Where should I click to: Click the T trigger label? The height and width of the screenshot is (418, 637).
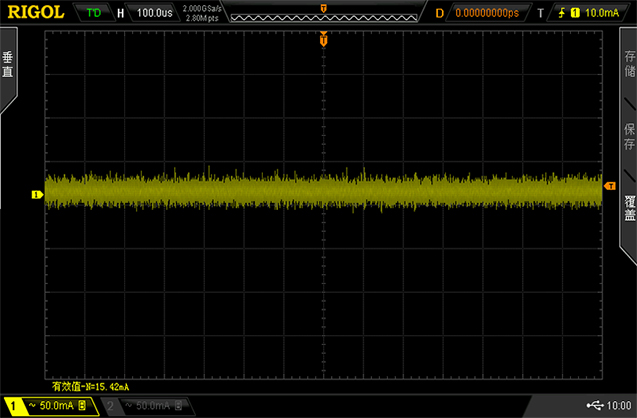point(540,13)
